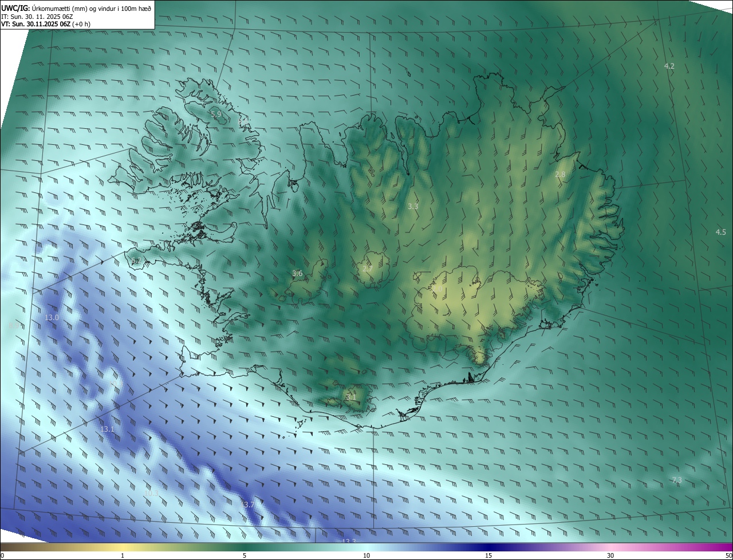The height and width of the screenshot is (560, 733).
Task: Click the '13.0' value on the map
Action: click(52, 317)
